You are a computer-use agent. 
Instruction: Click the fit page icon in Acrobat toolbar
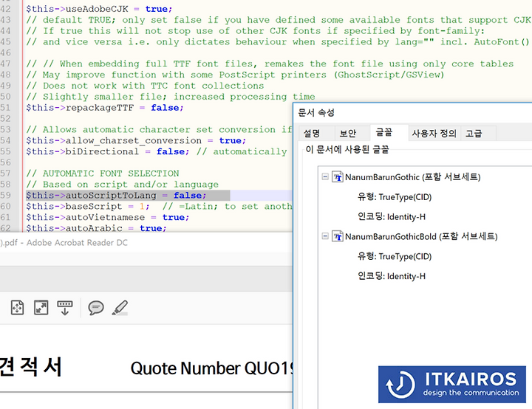click(x=17, y=308)
